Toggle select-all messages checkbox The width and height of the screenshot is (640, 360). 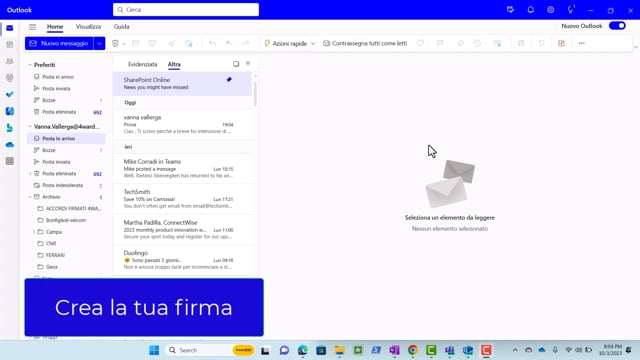click(236, 64)
